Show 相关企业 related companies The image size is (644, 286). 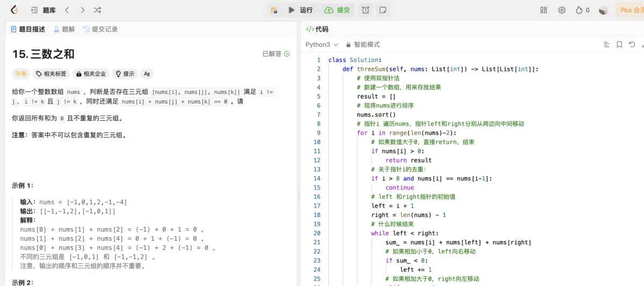coord(91,74)
